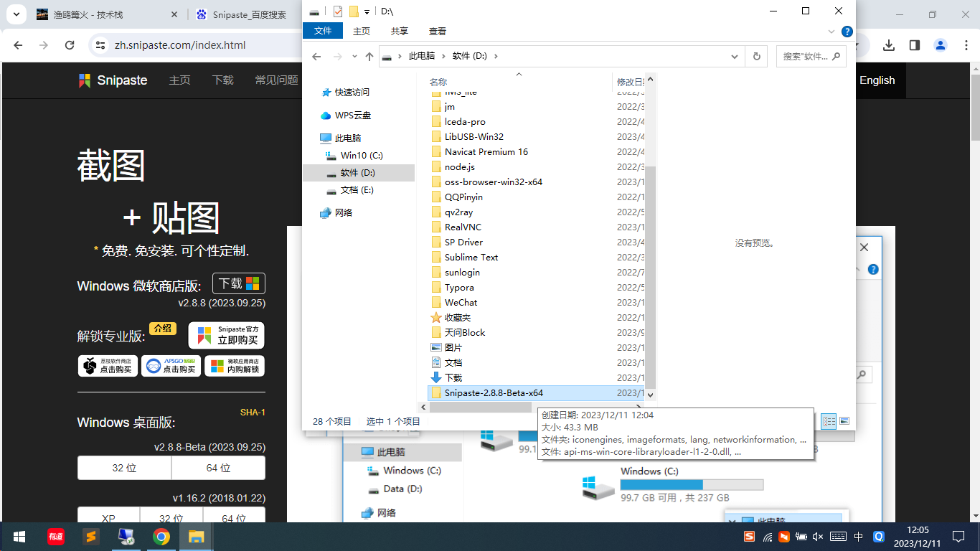Click the file list horizontal scrollbar
Viewport: 980px width, 551px height.
point(481,407)
